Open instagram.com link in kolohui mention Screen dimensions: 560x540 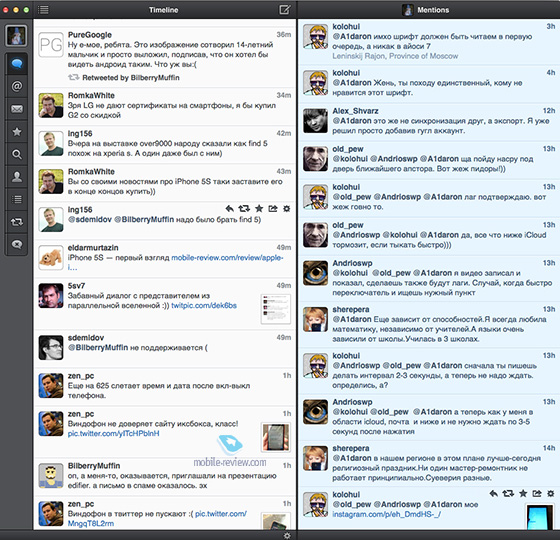[386, 514]
